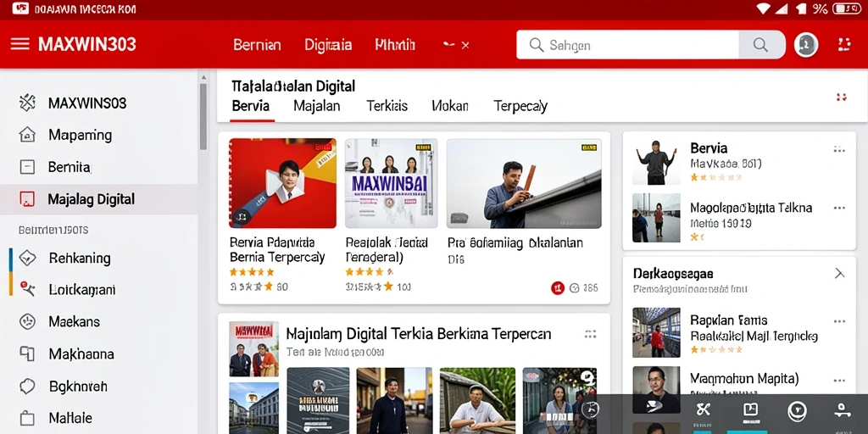
Task: Click the Sehgen search field
Action: click(627, 45)
